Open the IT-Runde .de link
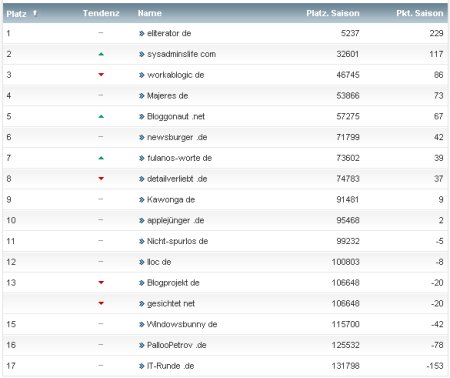The height and width of the screenshot is (378, 450). coord(170,366)
